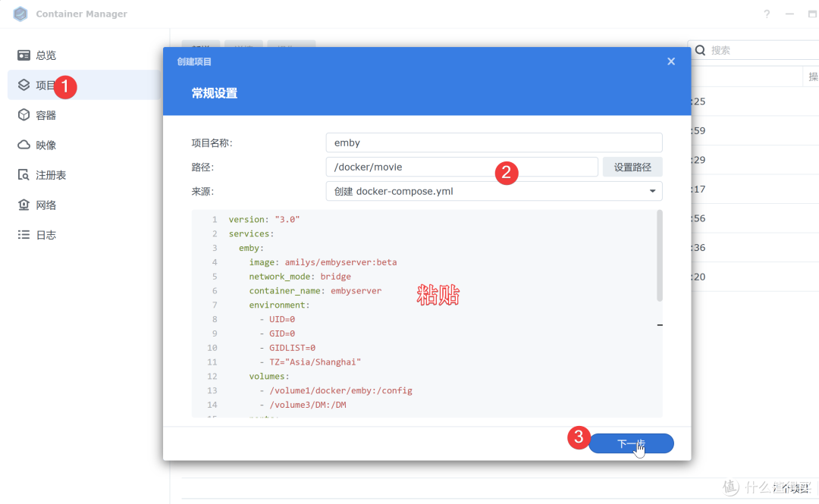
Task: Close the 创建项目 dialog
Action: click(671, 61)
